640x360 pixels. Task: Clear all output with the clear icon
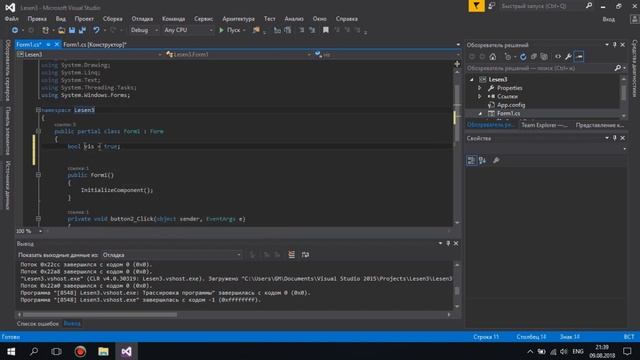[291, 255]
